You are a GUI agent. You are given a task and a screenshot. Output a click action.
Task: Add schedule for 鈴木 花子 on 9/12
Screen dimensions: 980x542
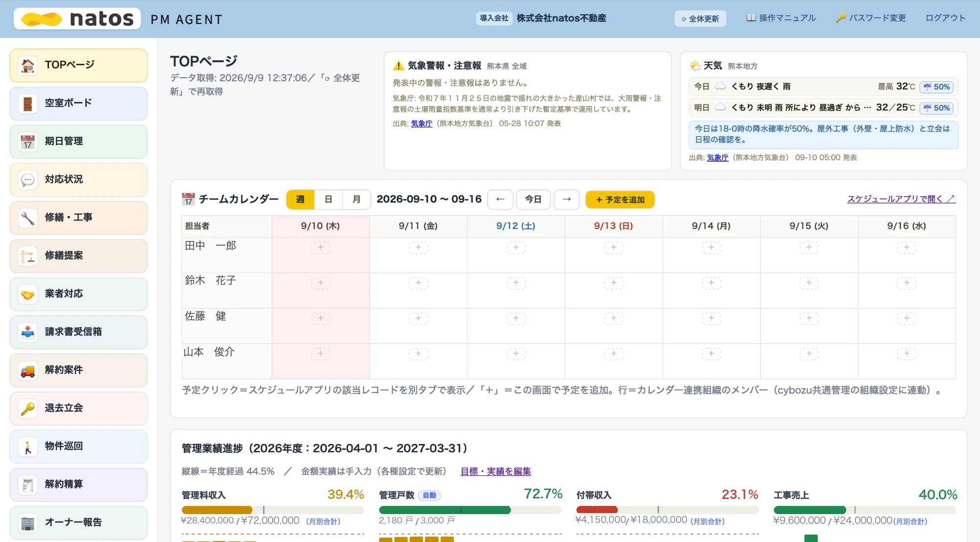coord(516,283)
